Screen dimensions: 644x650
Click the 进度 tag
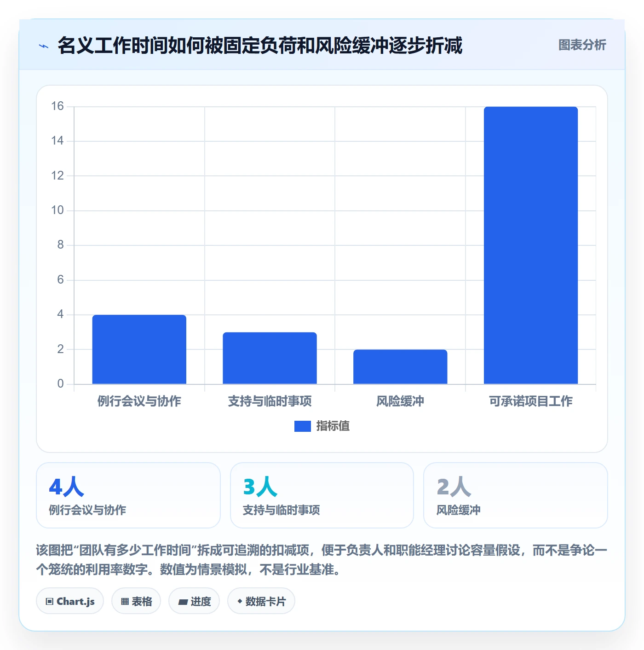[194, 601]
